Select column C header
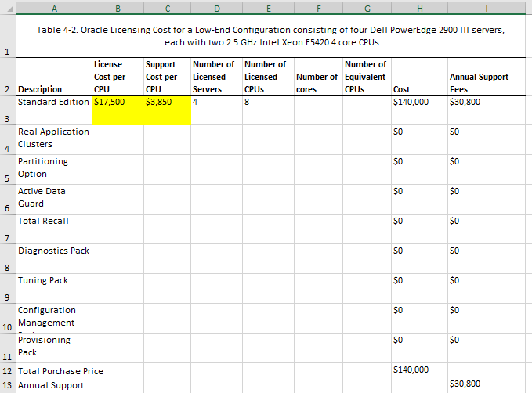 [167, 9]
